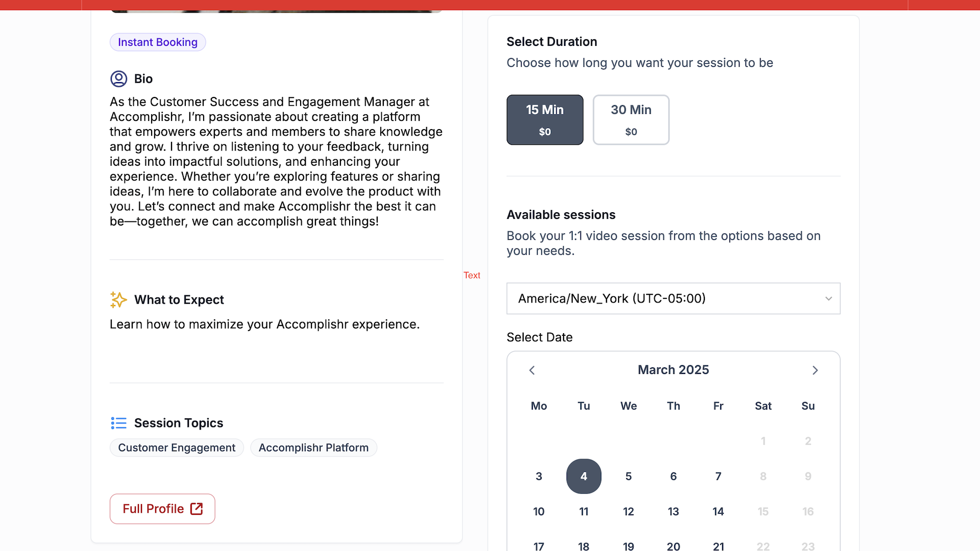Click the Mo weekday column header
This screenshot has height=551, width=980.
(538, 406)
